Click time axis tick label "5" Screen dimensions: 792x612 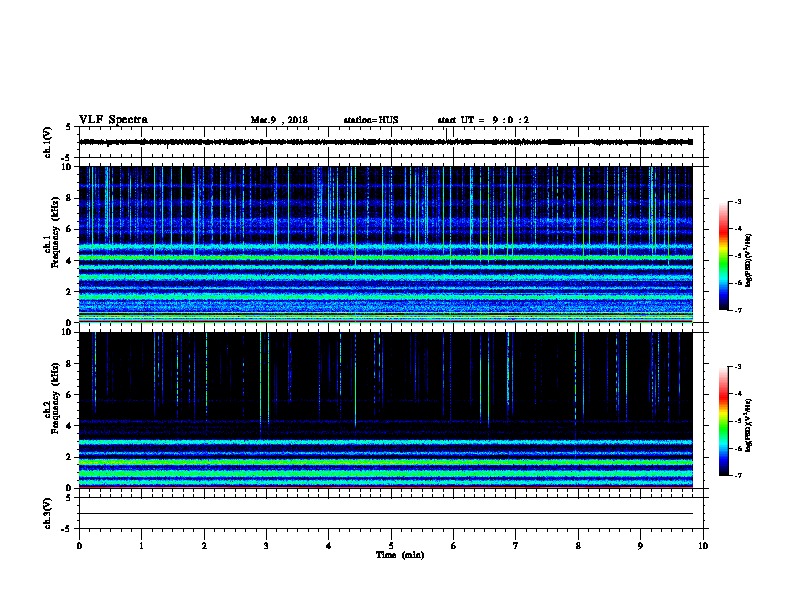point(391,546)
